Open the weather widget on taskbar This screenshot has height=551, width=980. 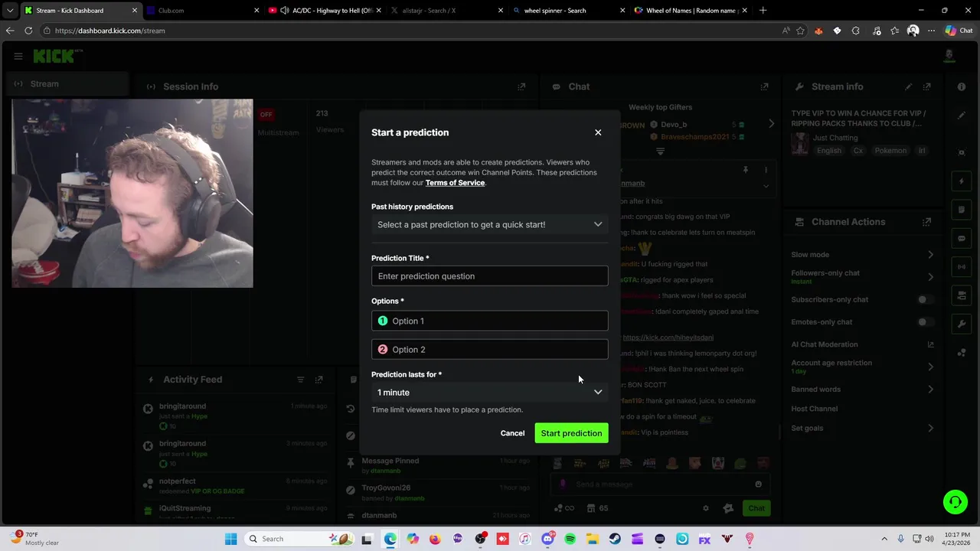(x=34, y=539)
